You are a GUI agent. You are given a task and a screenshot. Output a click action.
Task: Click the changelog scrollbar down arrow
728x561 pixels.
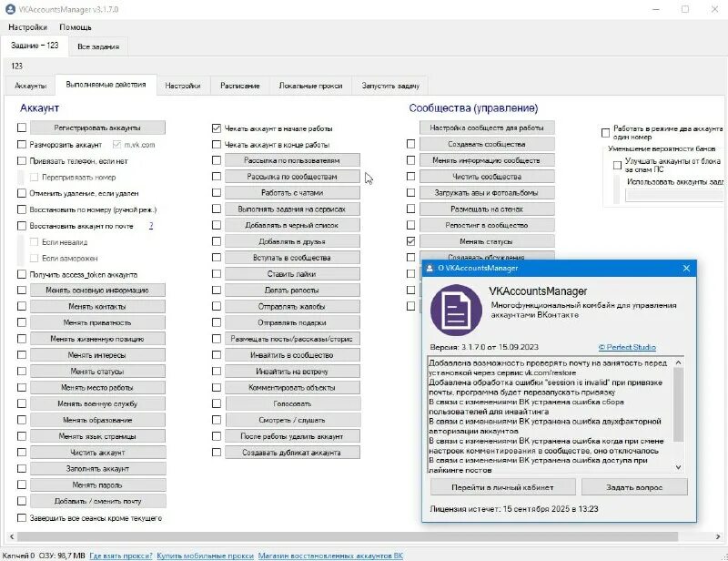(x=678, y=467)
